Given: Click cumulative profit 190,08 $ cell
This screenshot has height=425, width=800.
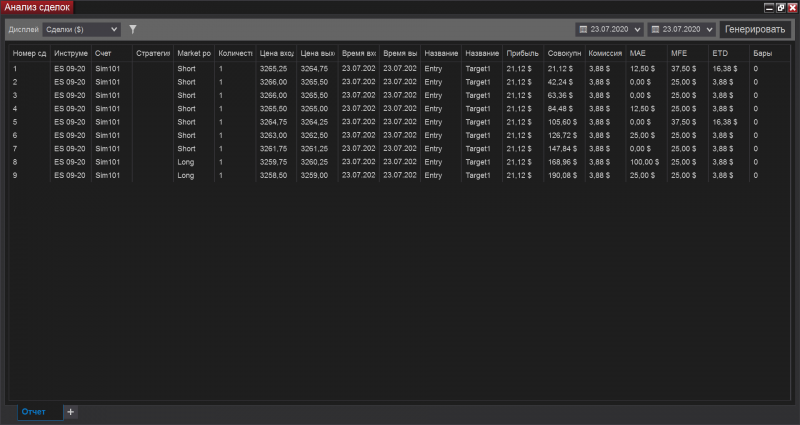Looking at the screenshot, I should click(x=564, y=175).
